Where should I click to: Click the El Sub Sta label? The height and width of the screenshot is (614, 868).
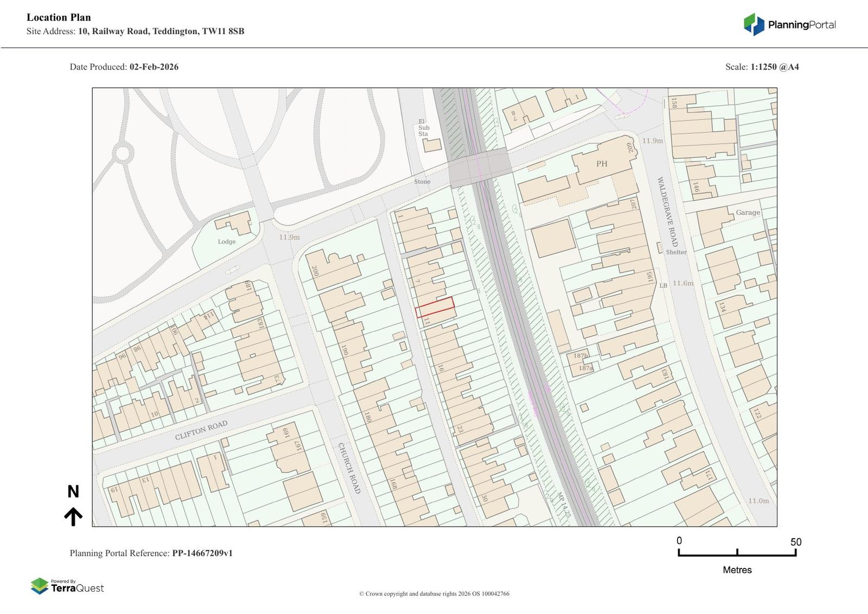coord(423,128)
